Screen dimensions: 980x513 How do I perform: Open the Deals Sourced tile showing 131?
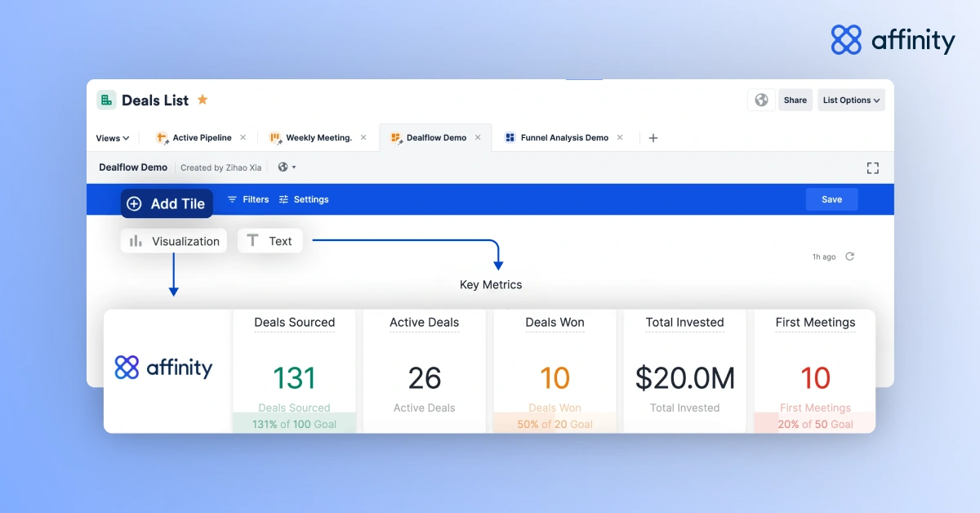pos(294,371)
